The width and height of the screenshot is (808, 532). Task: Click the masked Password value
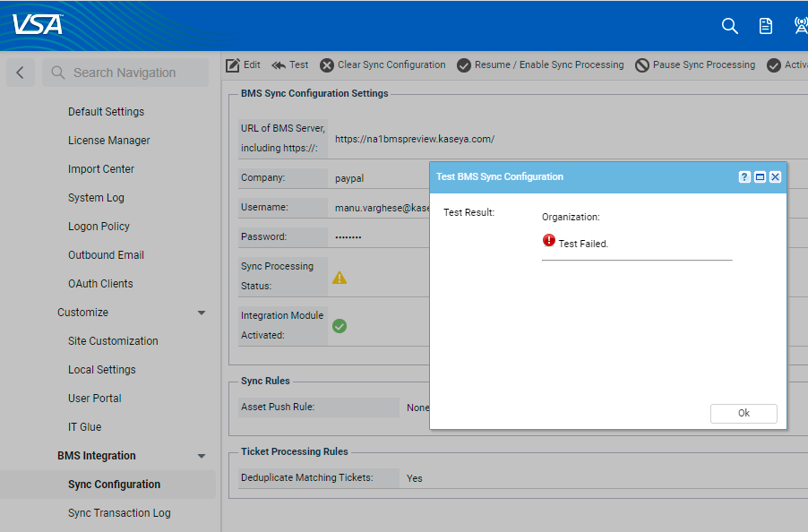pyautogui.click(x=348, y=237)
